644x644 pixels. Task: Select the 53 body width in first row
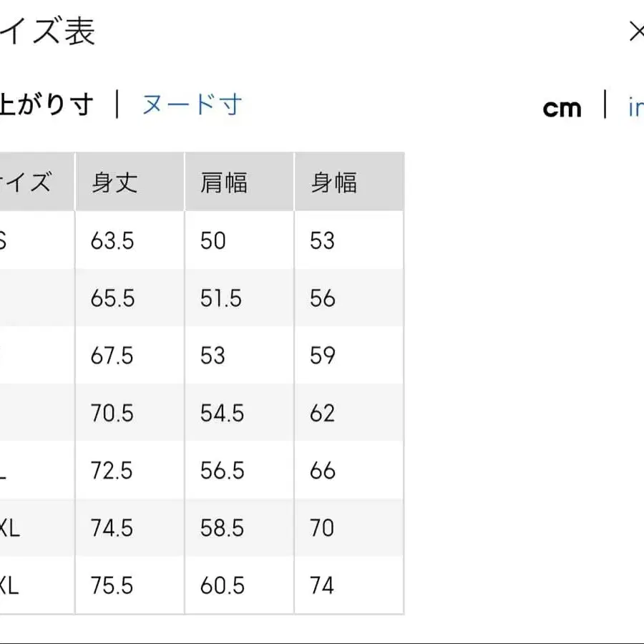(320, 240)
